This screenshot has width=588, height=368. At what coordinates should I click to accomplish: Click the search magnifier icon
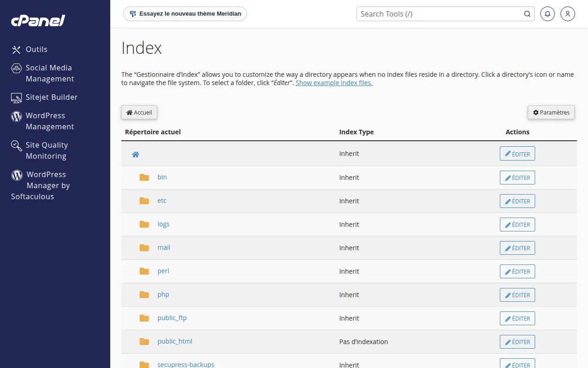coord(527,14)
